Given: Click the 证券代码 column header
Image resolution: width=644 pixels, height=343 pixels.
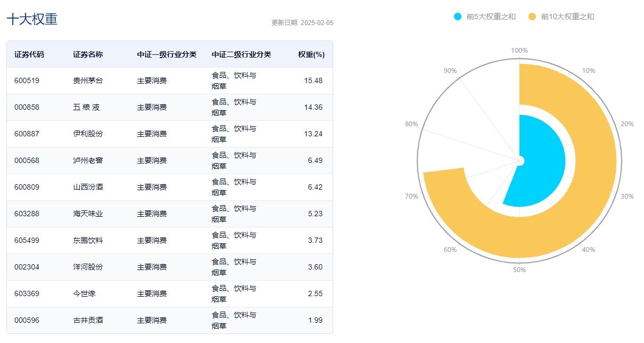Looking at the screenshot, I should pyautogui.click(x=29, y=54).
